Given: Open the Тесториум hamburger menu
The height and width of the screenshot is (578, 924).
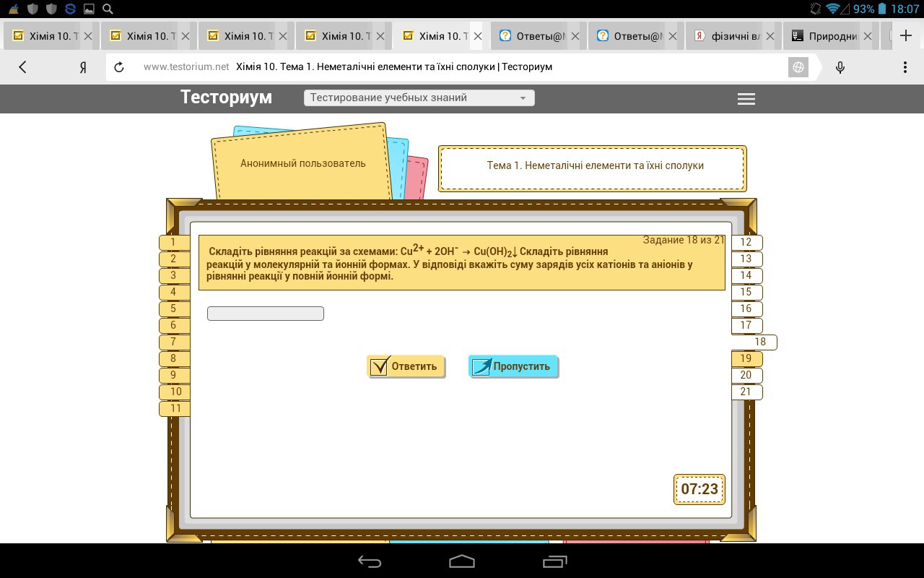Looking at the screenshot, I should (746, 99).
